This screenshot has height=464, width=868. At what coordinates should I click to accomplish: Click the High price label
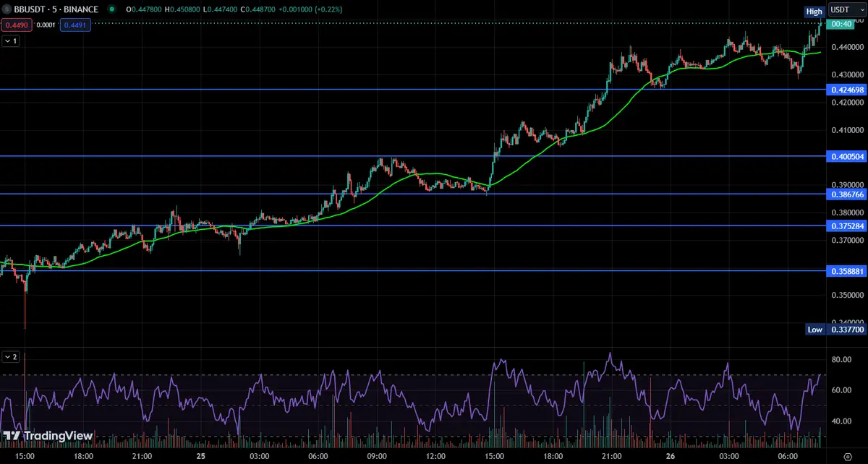pyautogui.click(x=814, y=12)
